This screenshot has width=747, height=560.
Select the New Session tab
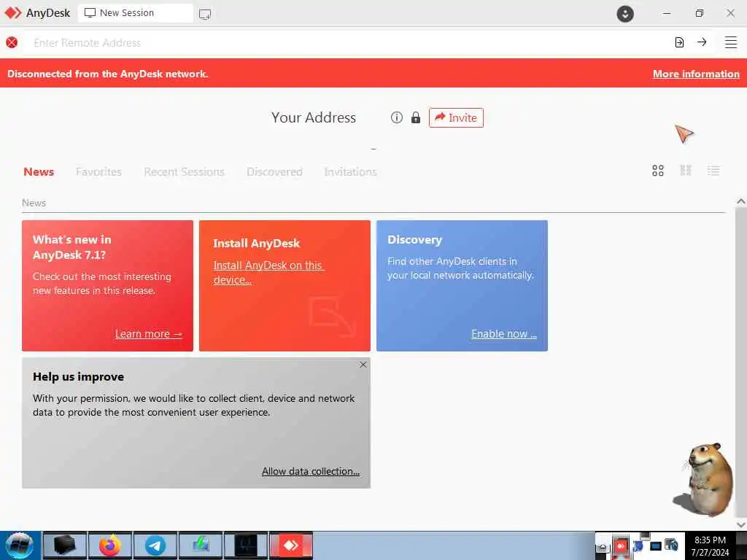[135, 13]
